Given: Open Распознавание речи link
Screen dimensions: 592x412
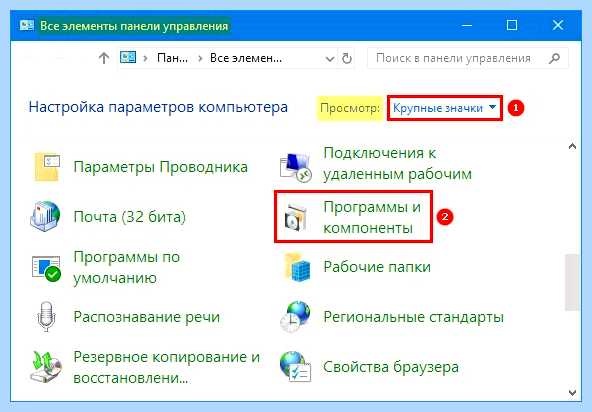Looking at the screenshot, I should pyautogui.click(x=146, y=316).
